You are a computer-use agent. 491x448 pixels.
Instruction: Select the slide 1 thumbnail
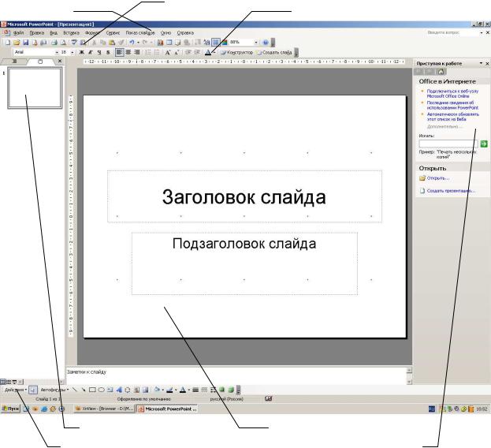pyautogui.click(x=35, y=88)
